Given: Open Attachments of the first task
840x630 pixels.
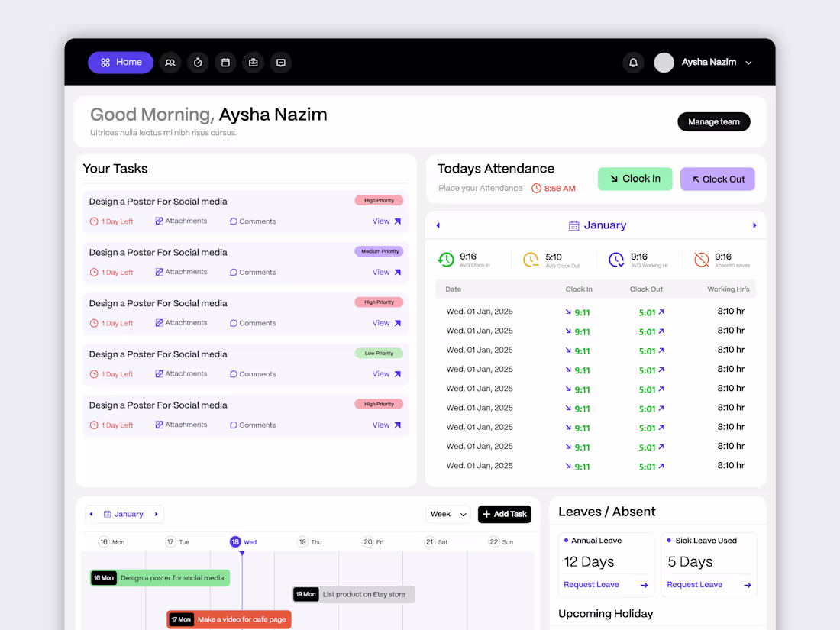Looking at the screenshot, I should [181, 221].
